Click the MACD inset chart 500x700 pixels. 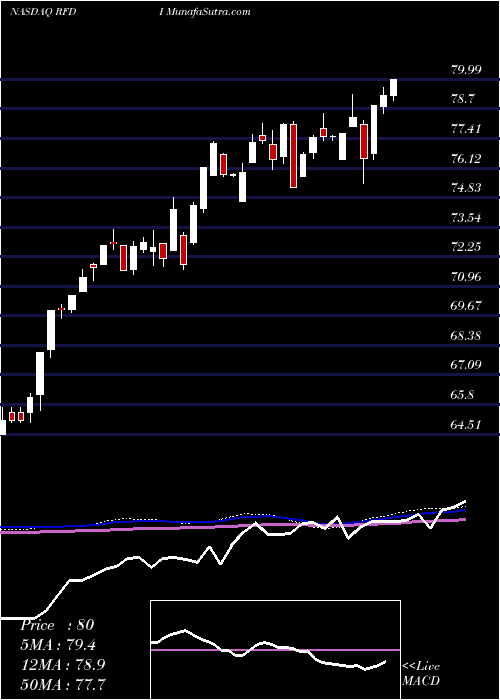click(275, 650)
